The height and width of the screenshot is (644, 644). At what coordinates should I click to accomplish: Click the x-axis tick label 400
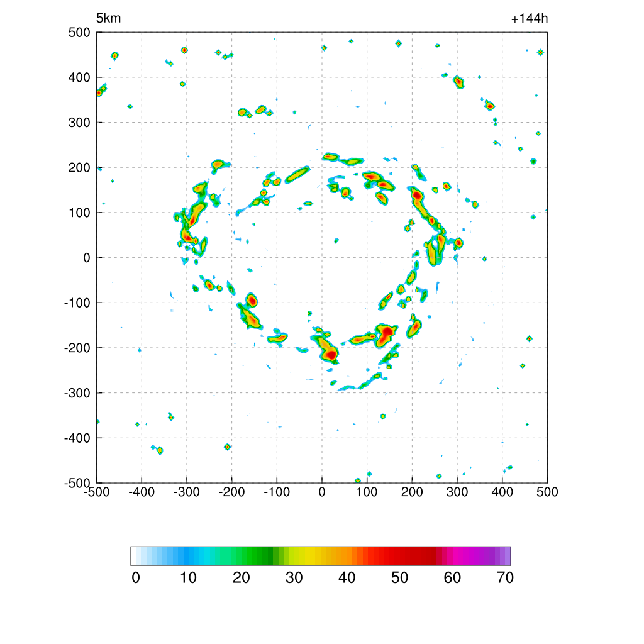pyautogui.click(x=502, y=492)
